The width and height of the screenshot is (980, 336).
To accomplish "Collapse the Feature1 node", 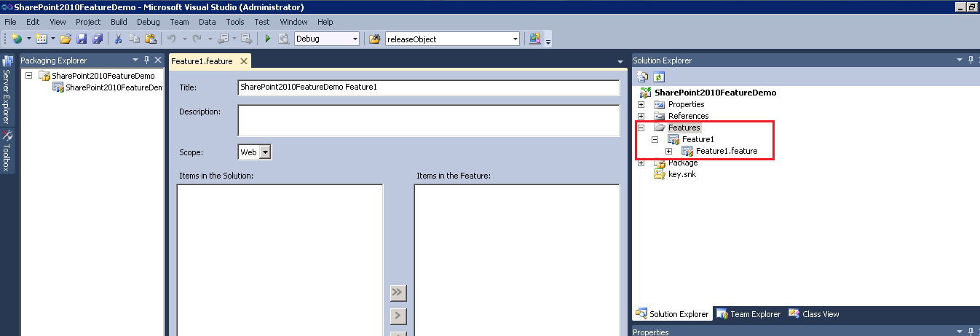I will pos(655,139).
